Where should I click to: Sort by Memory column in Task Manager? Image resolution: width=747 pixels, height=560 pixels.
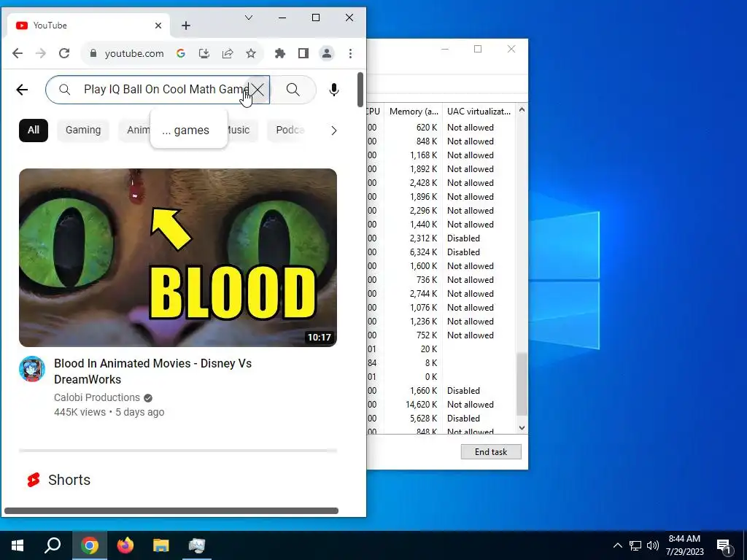(x=413, y=112)
